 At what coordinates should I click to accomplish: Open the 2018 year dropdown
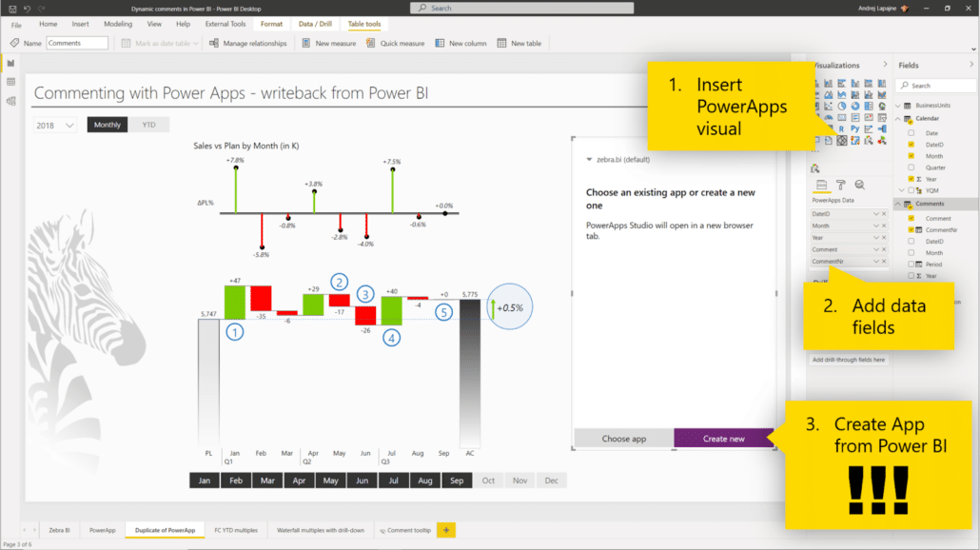55,125
